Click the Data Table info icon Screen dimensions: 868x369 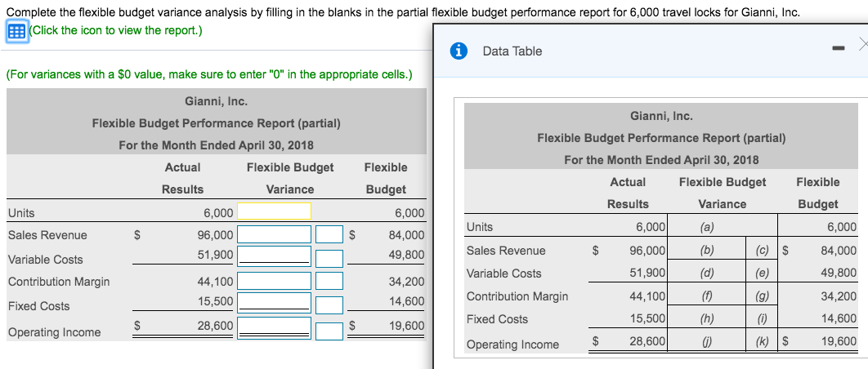pos(457,51)
